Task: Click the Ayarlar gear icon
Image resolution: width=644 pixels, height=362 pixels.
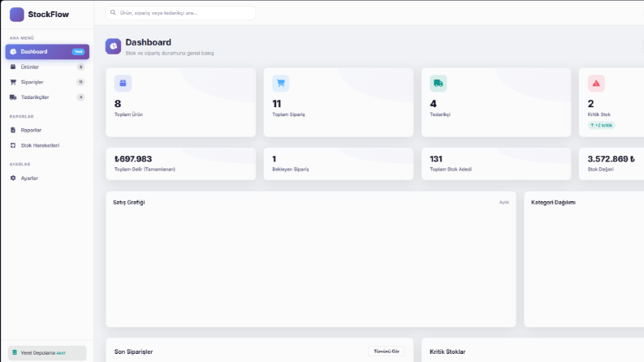Action: coord(13,178)
